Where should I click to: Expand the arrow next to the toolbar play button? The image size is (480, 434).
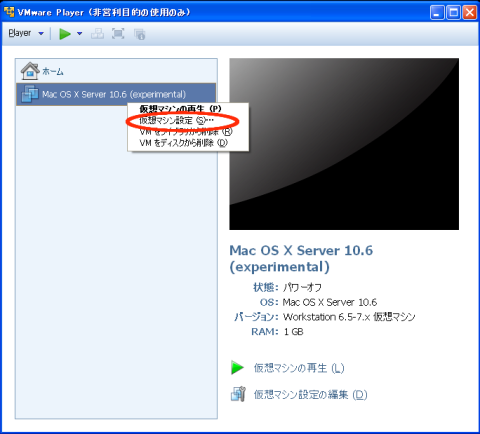(79, 33)
